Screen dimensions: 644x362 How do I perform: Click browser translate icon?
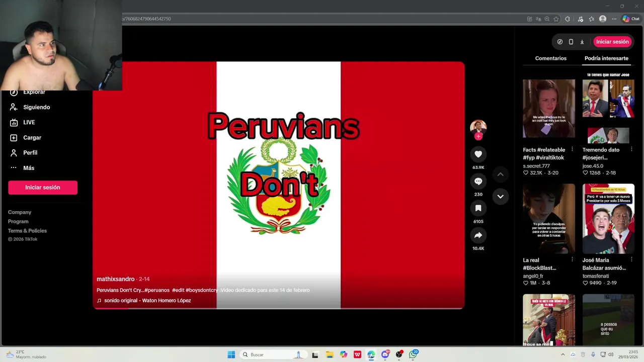coord(538,19)
